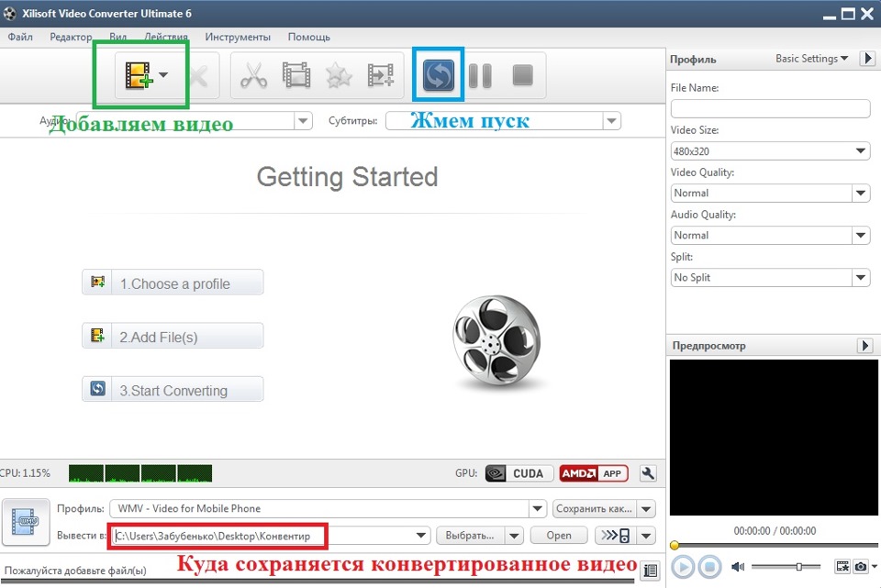Click the transfer to device icon
This screenshot has height=588, width=881.
click(x=615, y=536)
